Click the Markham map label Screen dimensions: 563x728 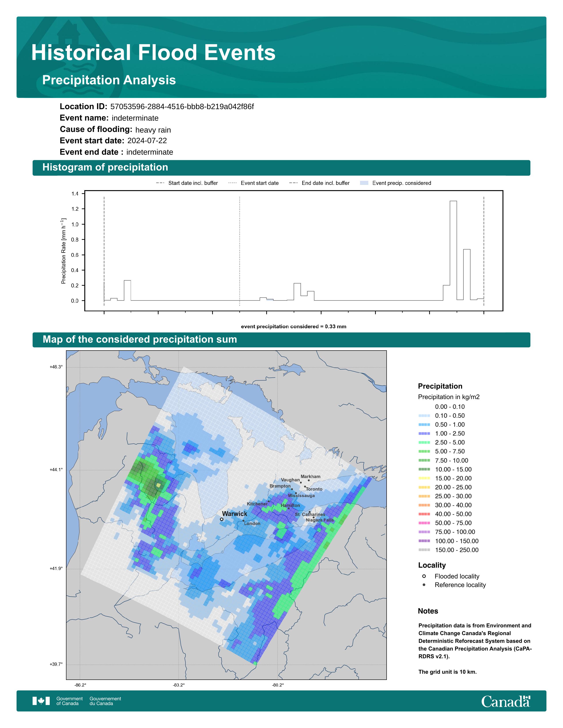(310, 477)
